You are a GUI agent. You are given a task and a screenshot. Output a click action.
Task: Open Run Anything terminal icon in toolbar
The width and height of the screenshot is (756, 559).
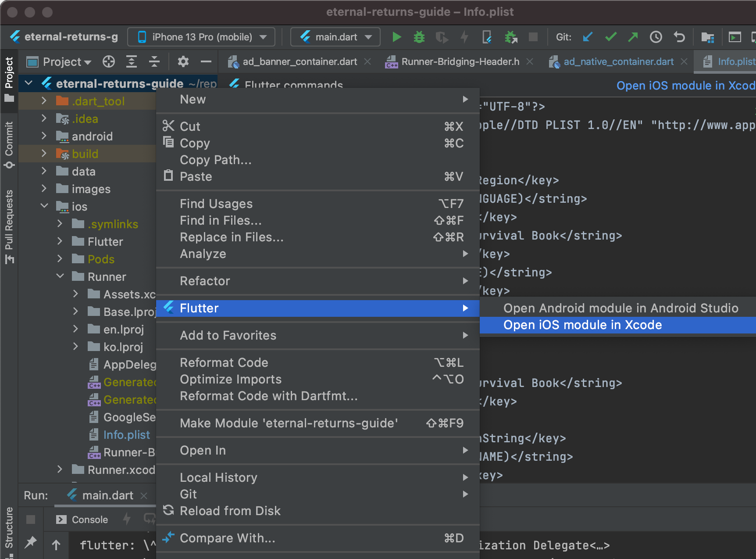coord(735,37)
